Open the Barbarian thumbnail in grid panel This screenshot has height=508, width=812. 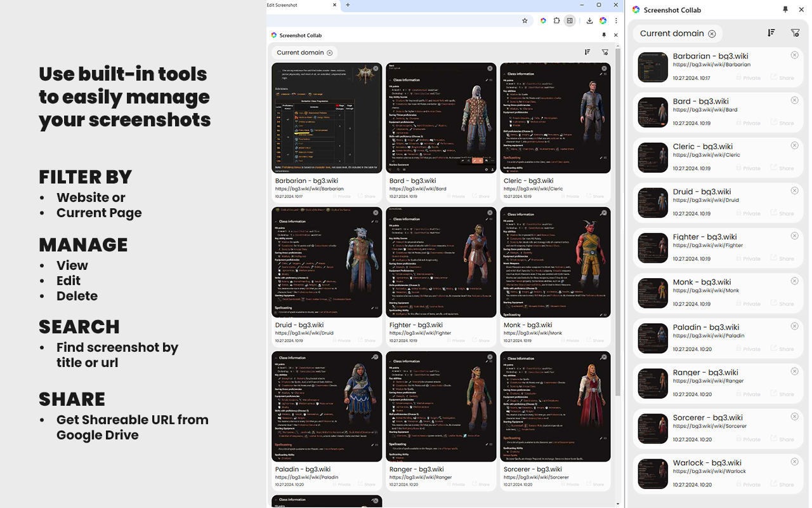(327, 118)
